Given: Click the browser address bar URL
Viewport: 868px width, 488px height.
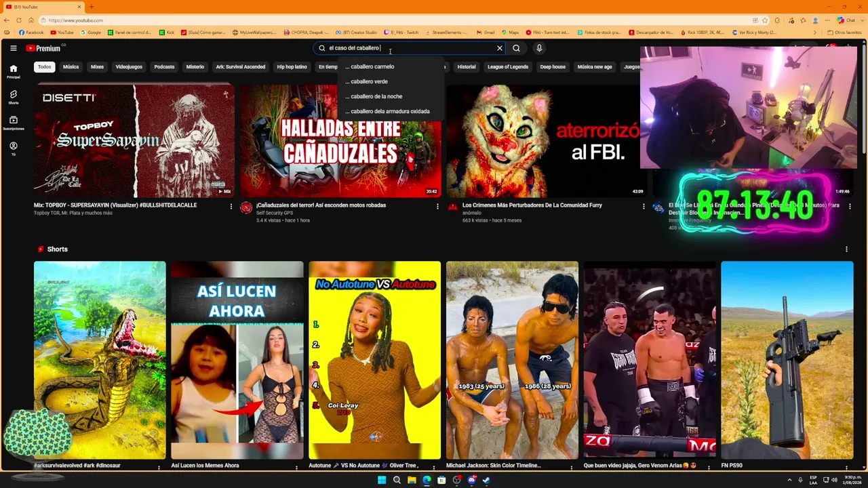Looking at the screenshot, I should 75,20.
